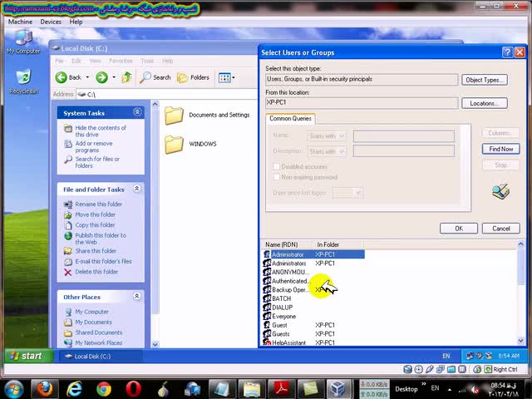
Task: Click Hide the contents of this drive
Action: [101, 131]
